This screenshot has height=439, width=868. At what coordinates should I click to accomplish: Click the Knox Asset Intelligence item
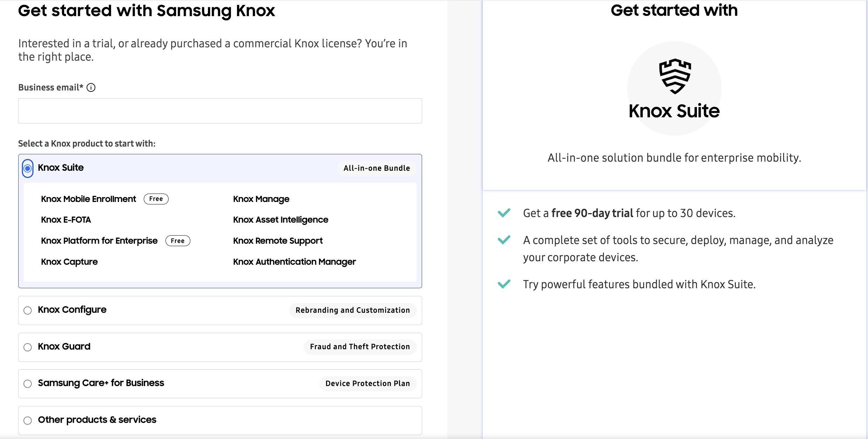click(281, 220)
